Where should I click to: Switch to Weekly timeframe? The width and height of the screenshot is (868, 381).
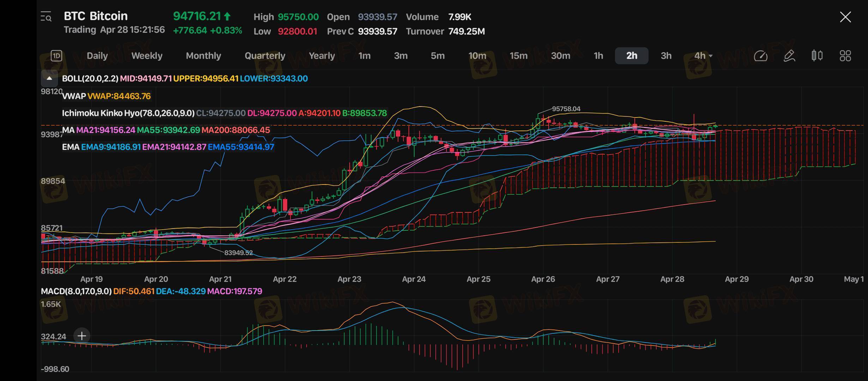tap(147, 56)
